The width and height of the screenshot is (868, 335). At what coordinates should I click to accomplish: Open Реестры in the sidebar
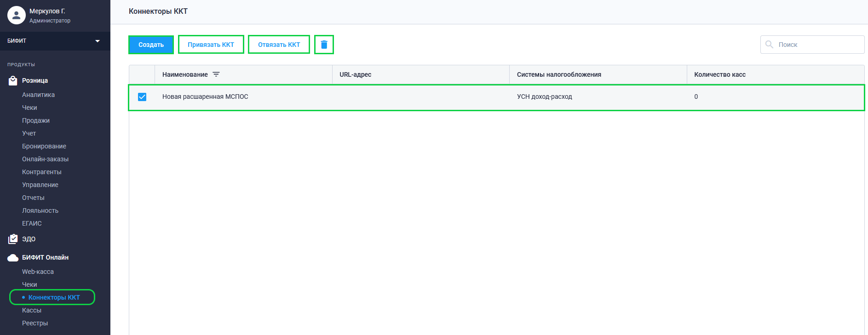pos(35,323)
